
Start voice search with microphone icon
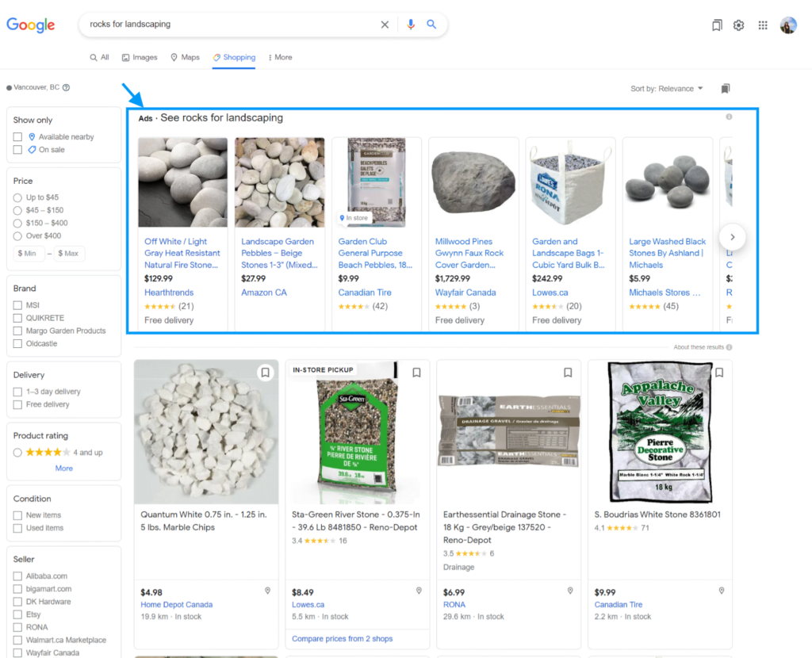tap(411, 25)
